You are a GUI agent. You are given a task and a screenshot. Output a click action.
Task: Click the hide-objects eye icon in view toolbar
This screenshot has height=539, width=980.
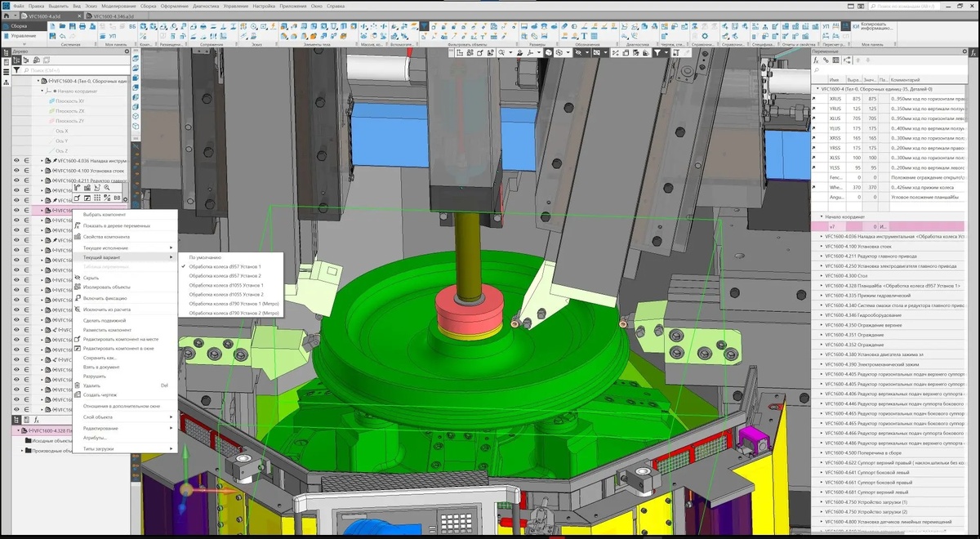(577, 53)
